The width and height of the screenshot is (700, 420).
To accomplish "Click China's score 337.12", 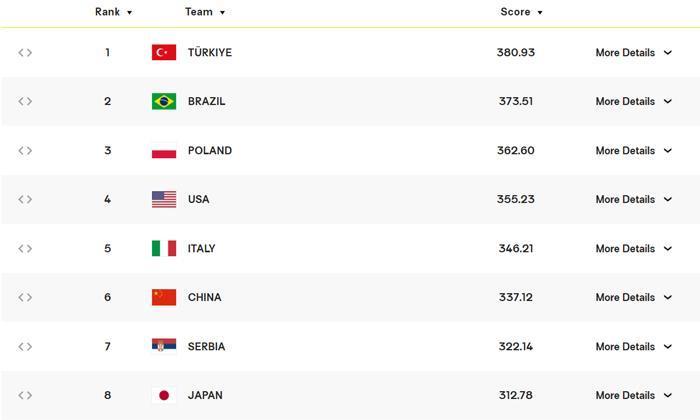I will (x=516, y=297).
